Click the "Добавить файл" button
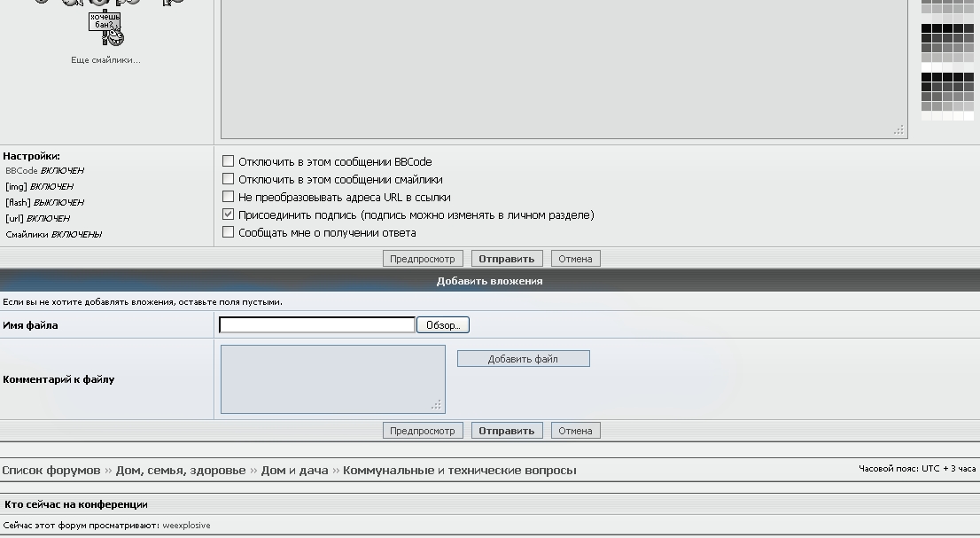The width and height of the screenshot is (980, 538). point(523,359)
